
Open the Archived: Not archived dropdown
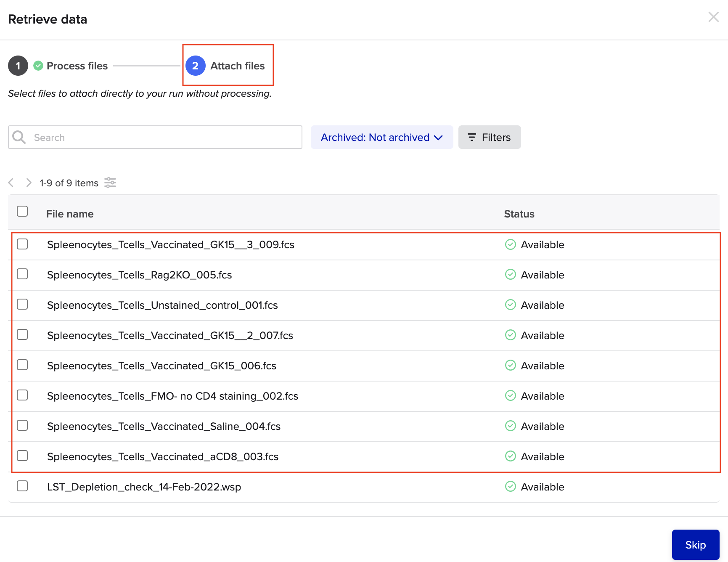click(381, 137)
